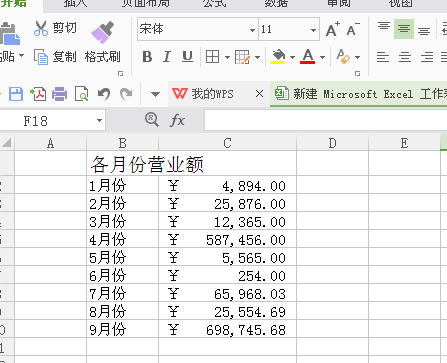Apply yellow fill color bucket
Viewport: 447px width, 363px height.
click(278, 56)
